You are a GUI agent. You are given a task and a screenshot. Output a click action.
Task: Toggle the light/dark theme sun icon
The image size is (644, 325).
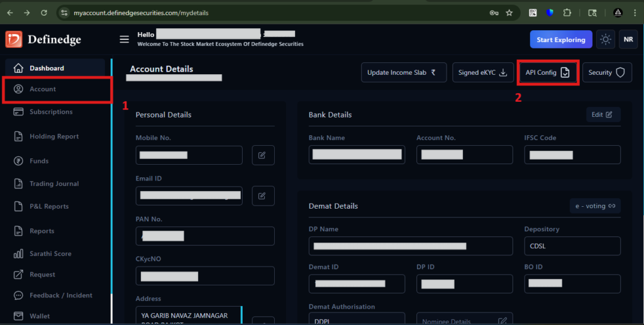pyautogui.click(x=606, y=40)
